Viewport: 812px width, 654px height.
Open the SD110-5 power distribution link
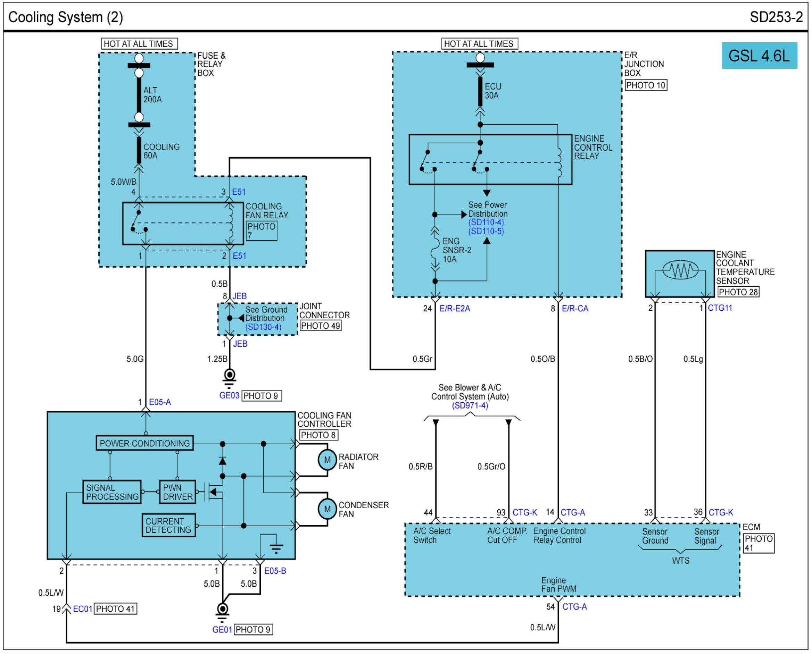tap(486, 231)
